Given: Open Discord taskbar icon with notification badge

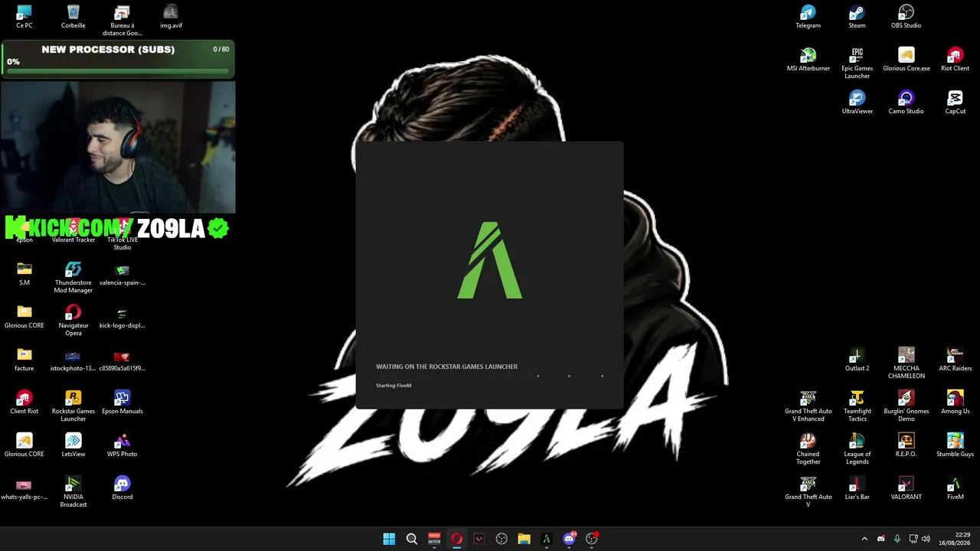Looking at the screenshot, I should (x=569, y=539).
